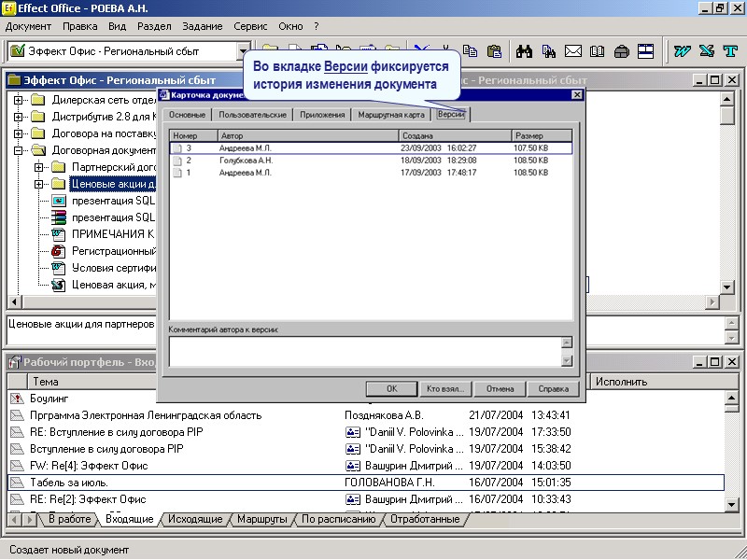Viewport: 747px width, 560px height.
Task: Click portfolio list scrollbar down arrow
Action: 731,504
